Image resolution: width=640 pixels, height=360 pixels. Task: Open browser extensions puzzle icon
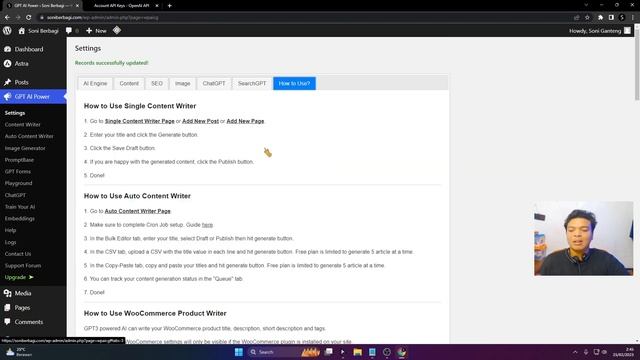(x=600, y=18)
